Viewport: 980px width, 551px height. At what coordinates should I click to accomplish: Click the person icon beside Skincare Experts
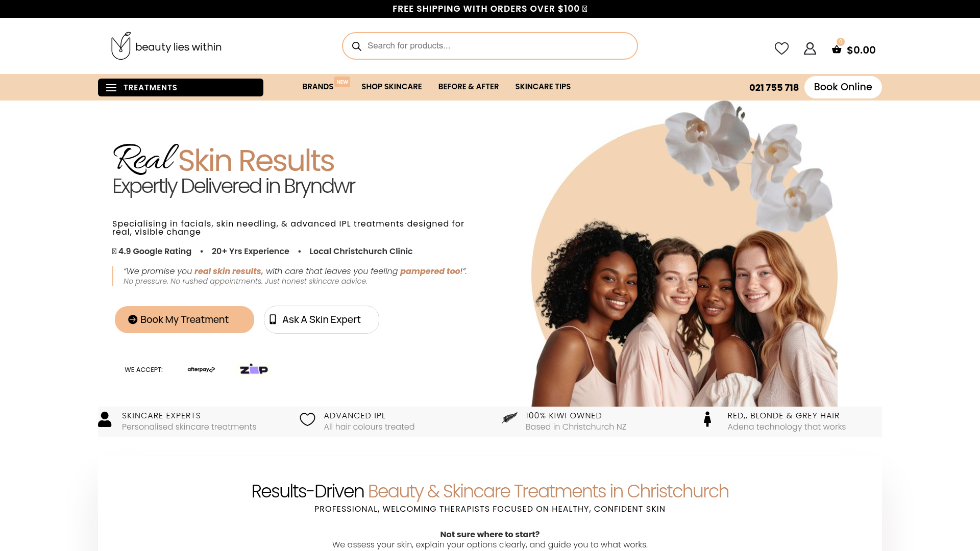coord(105,419)
